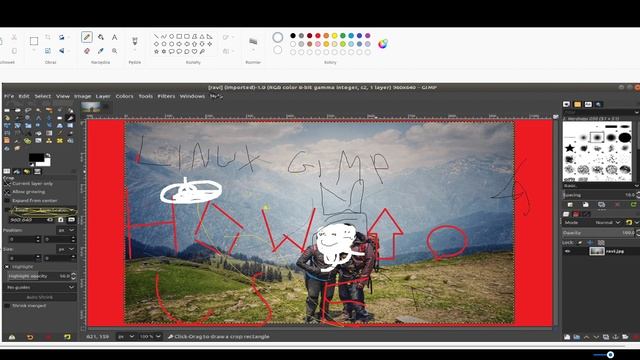Hide the ravi.jpg layer with eye icon
640x360 pixels.
pos(567,251)
